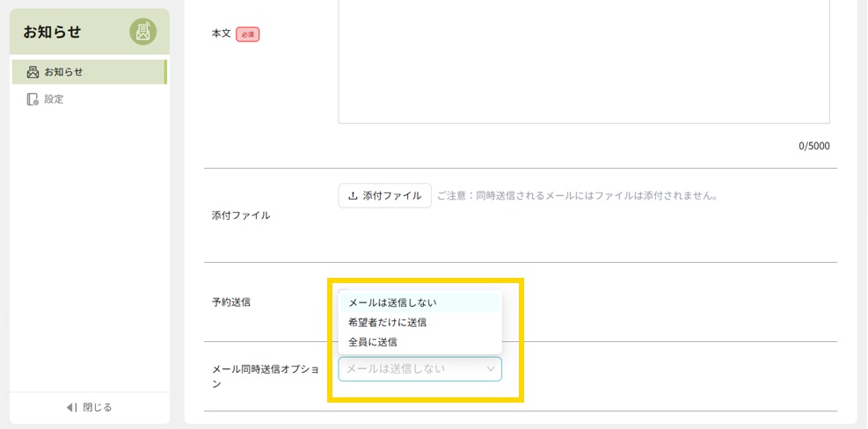Focus the 本文 text area
868x429 pixels.
coord(584,62)
